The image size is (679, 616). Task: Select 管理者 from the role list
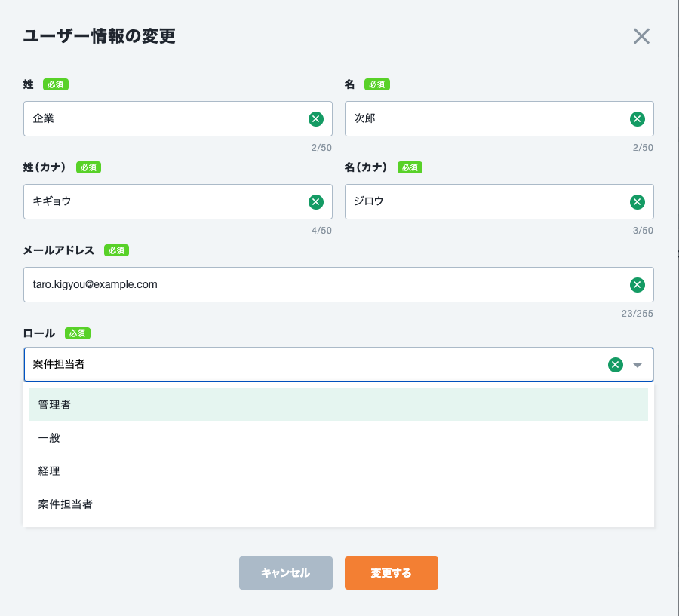click(338, 405)
